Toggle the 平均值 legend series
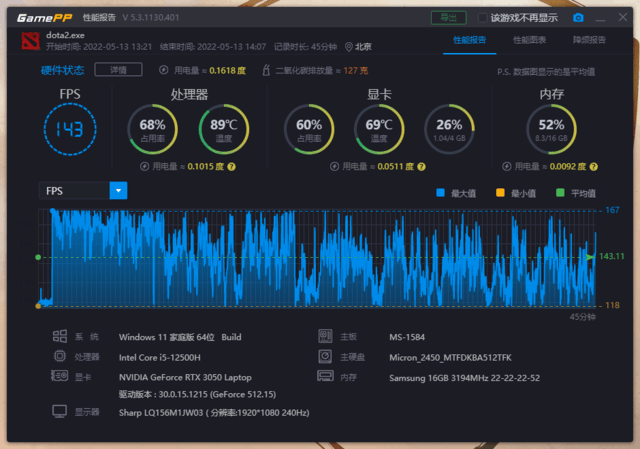Viewport: 640px width, 449px height. 560,193
